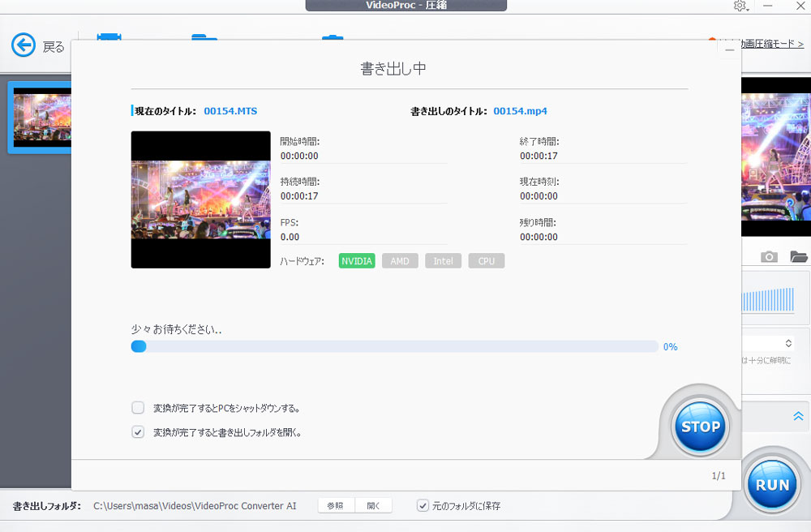The height and width of the screenshot is (532, 811).
Task: Click the 0% progress percentage
Action: click(x=671, y=347)
